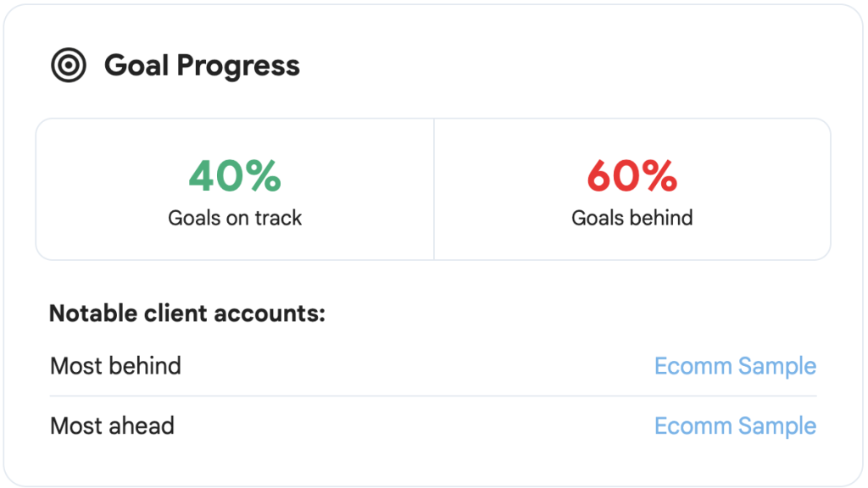Viewport: 868px width, 488px height.
Task: Open Ecomm Sample link for Most ahead
Action: [x=735, y=426]
